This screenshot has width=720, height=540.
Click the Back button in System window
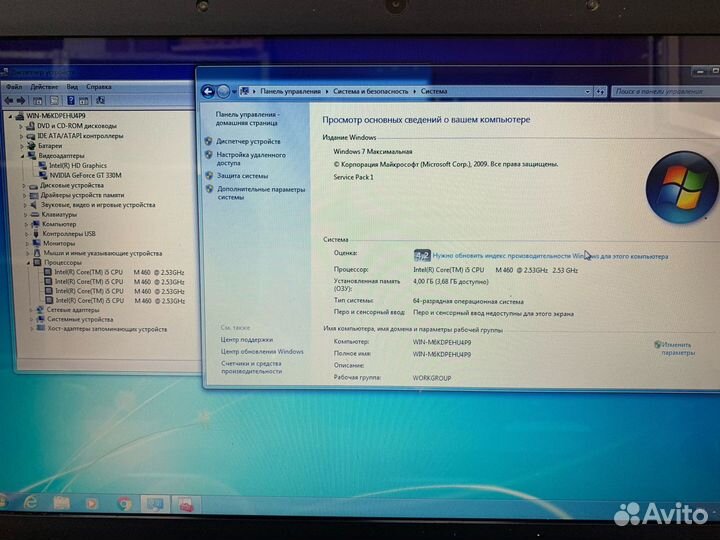click(x=208, y=92)
